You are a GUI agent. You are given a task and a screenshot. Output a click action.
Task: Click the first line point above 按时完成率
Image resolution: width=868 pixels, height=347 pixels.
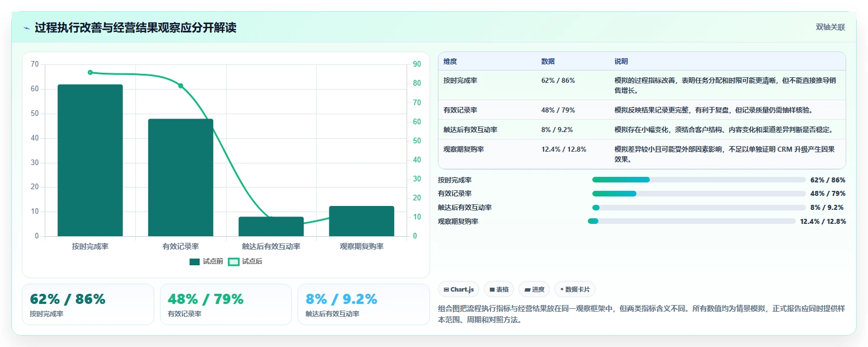tap(90, 72)
